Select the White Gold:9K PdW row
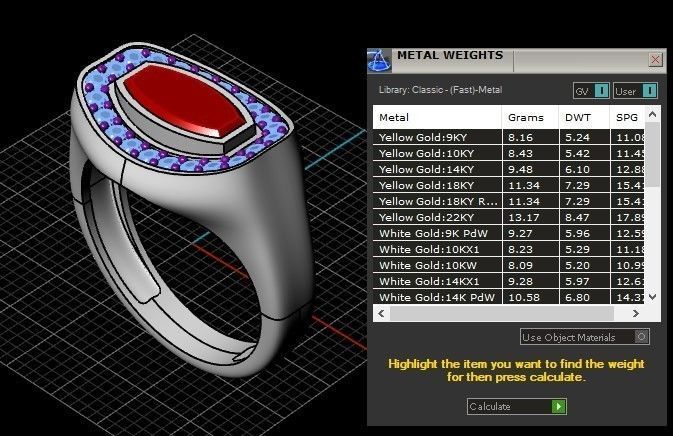The height and width of the screenshot is (436, 673). [509, 233]
